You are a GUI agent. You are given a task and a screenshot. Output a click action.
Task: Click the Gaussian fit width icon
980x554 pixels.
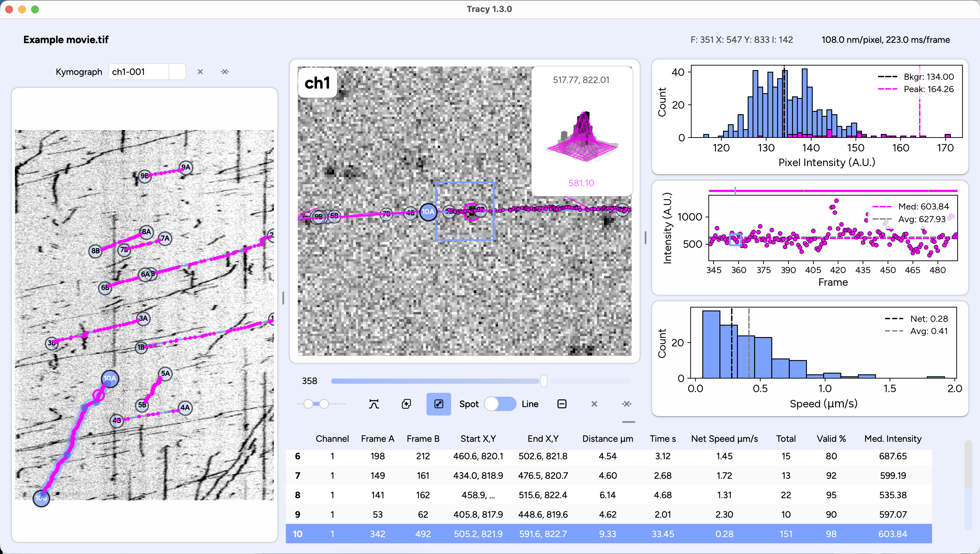[x=374, y=404]
